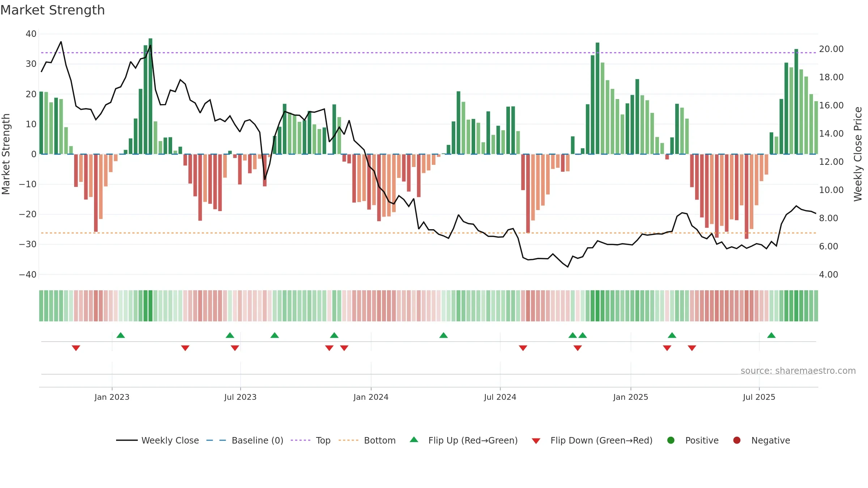Click the red Negative circle icon
This screenshot has height=488, width=868.
click(x=737, y=440)
